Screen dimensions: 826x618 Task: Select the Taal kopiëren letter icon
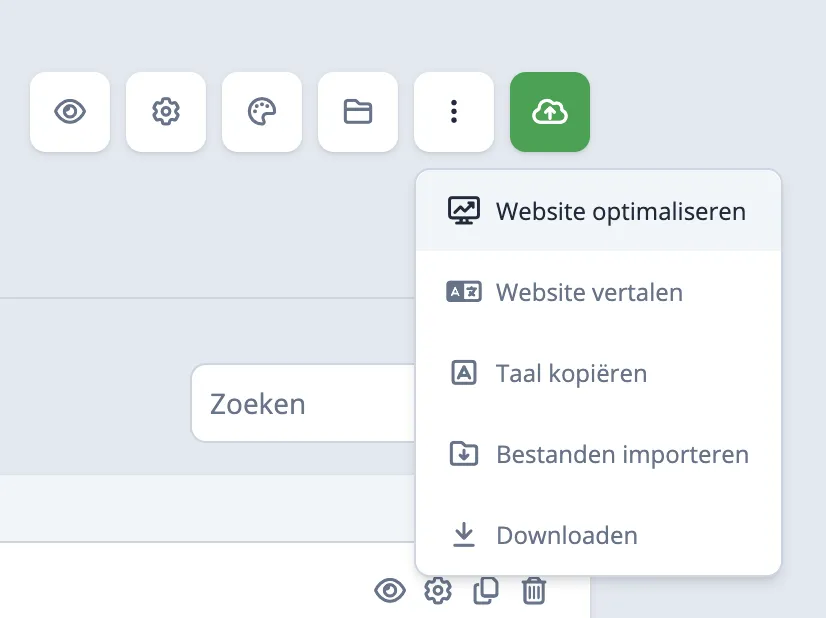(x=463, y=373)
